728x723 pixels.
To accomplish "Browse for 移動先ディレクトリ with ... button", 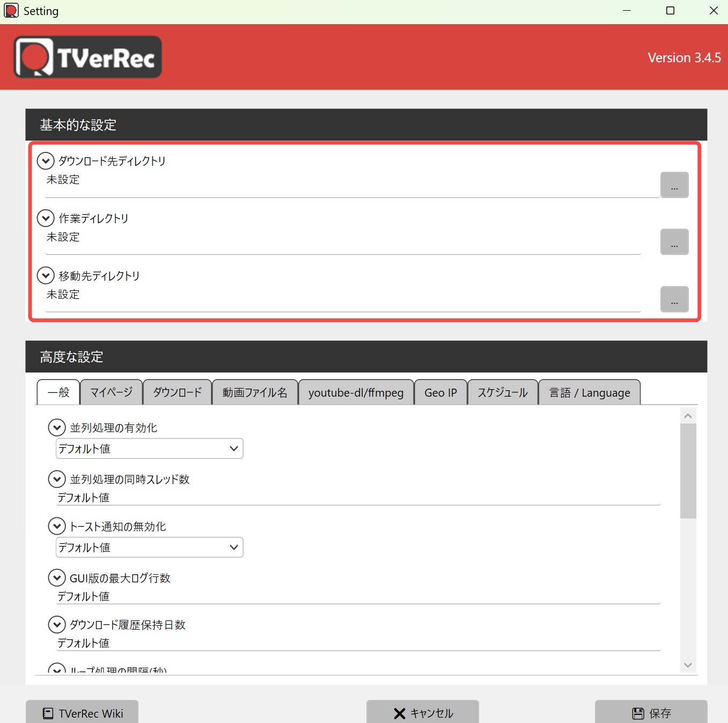I will pos(674,299).
